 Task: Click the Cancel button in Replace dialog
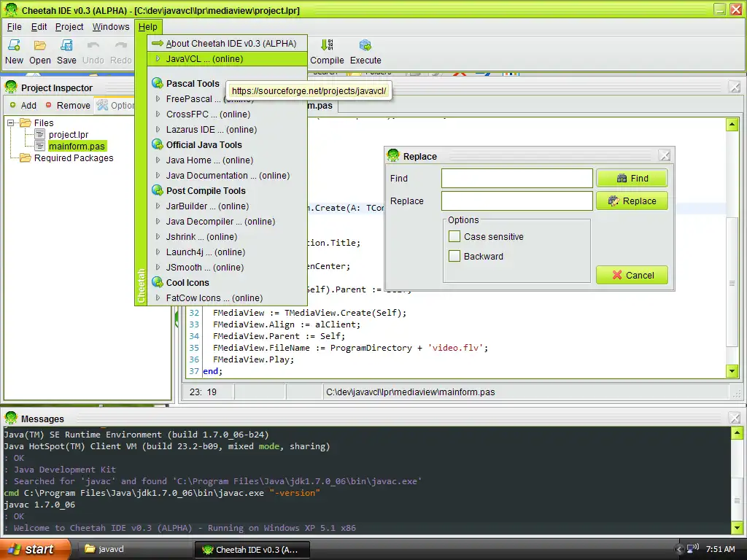(632, 275)
